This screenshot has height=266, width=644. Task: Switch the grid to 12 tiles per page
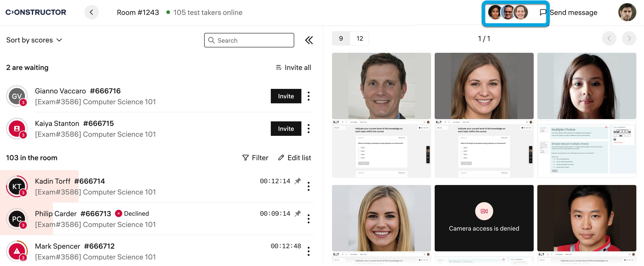pyautogui.click(x=359, y=39)
